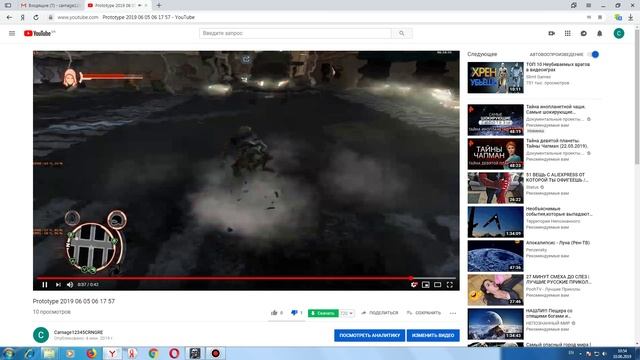Open browser downloads arrow icon
This screenshot has width=640, height=360.
click(631, 17)
